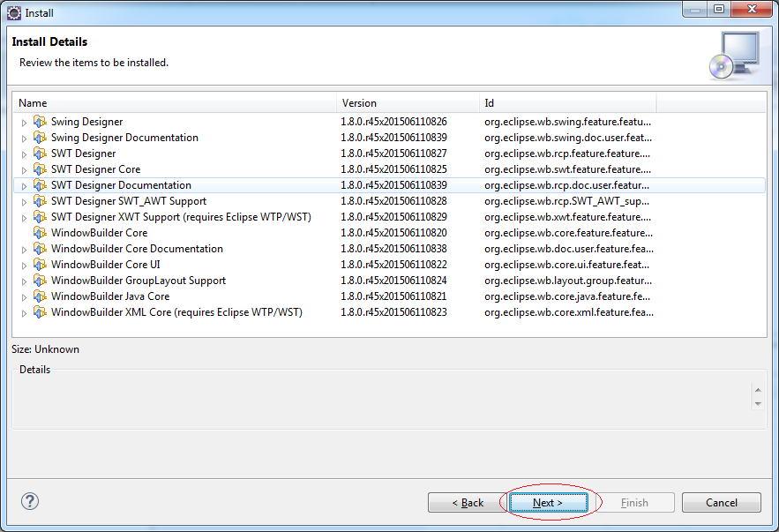Expand the WindowBuilder XML Core node

(x=24, y=313)
